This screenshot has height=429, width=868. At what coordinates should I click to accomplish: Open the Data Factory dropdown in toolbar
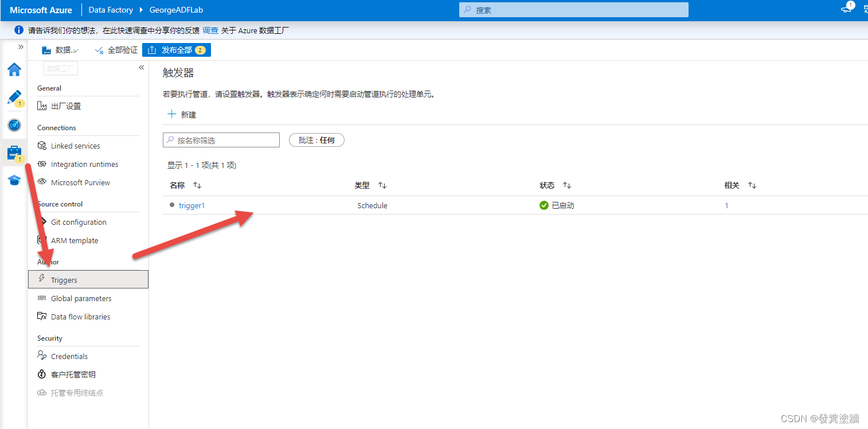point(60,50)
